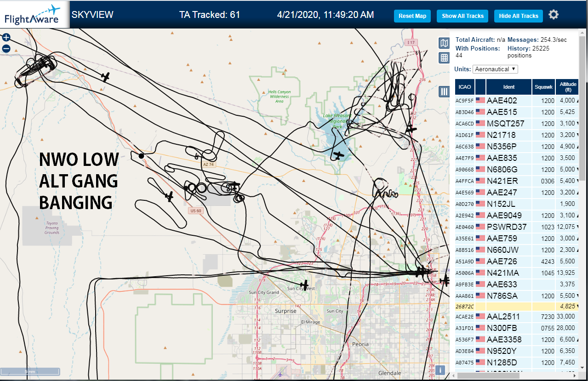Select aircraft N9520Y in the list
The width and height of the screenshot is (588, 381).
pos(517,351)
